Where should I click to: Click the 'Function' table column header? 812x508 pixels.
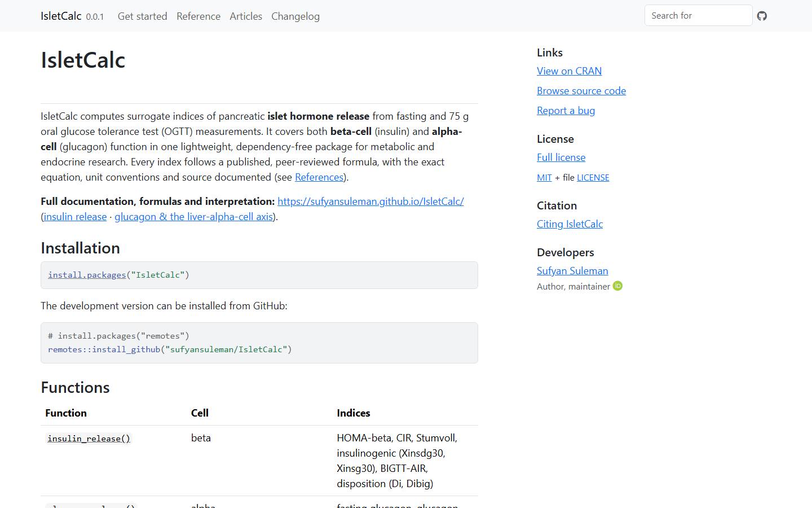pyautogui.click(x=66, y=413)
